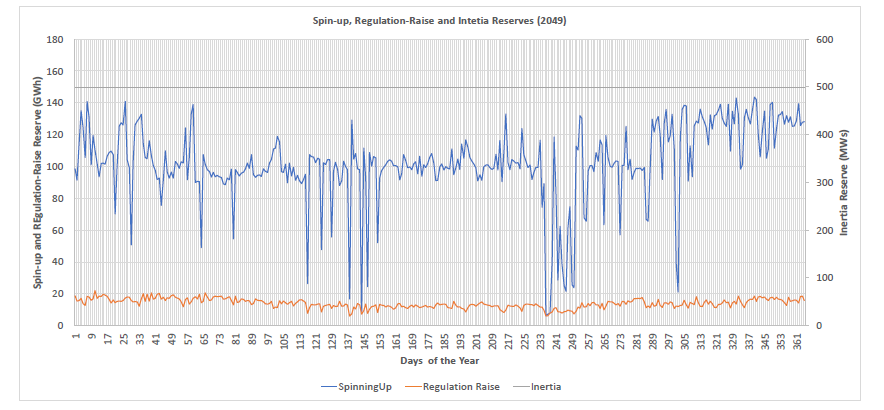Click day label '361' on x-axis
This screenshot has width=884, height=410.
(798, 340)
